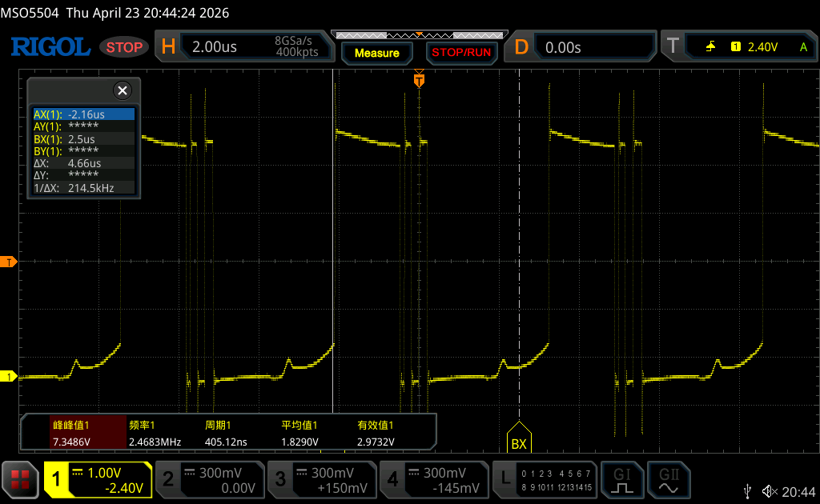The width and height of the screenshot is (820, 504).
Task: Open the horizontal timebase 2.00us settings
Action: pos(244,47)
